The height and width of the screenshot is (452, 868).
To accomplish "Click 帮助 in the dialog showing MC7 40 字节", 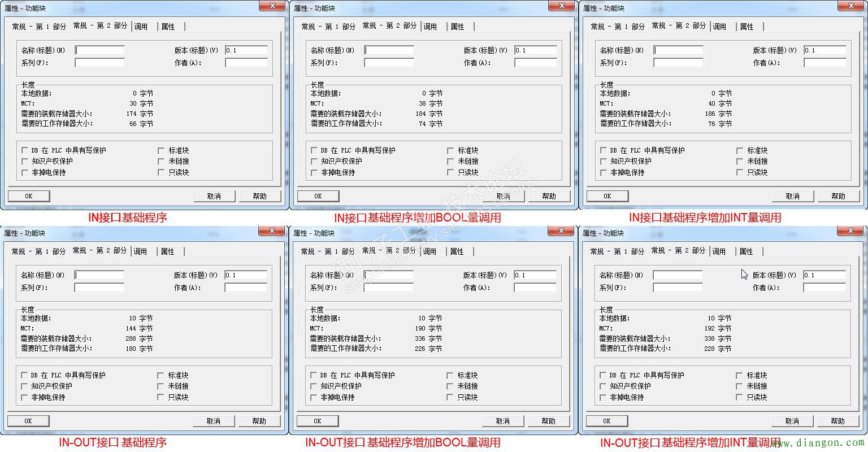I will [x=838, y=196].
